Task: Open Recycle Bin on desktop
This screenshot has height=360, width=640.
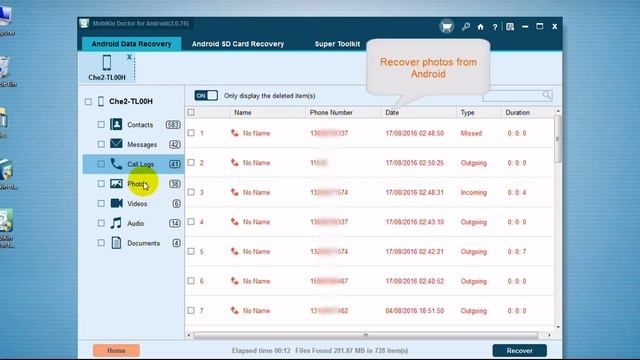Action: click(5, 71)
